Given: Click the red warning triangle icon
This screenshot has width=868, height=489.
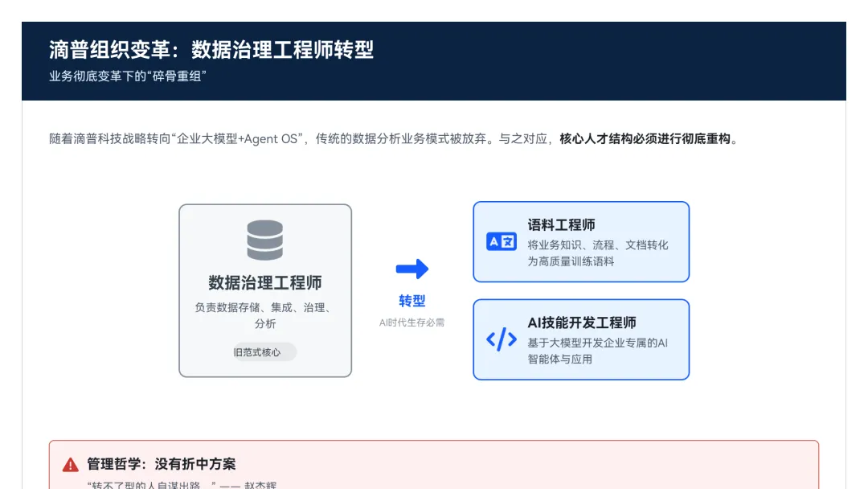Looking at the screenshot, I should pos(70,465).
